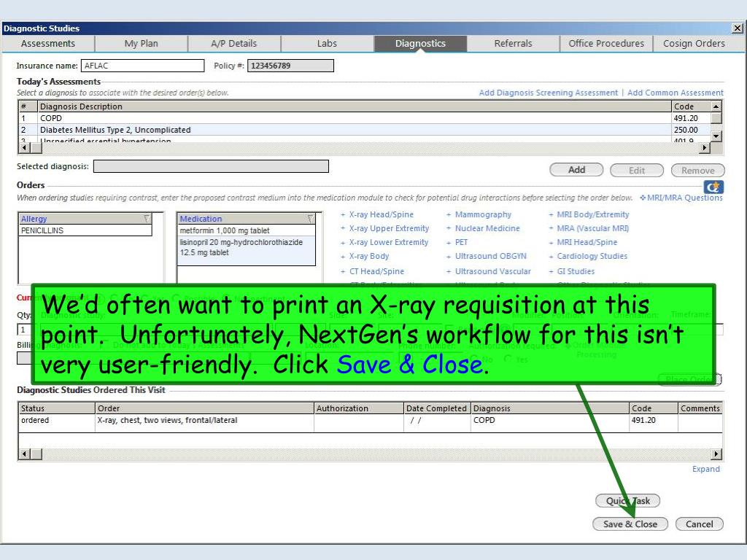The image size is (747, 560).
Task: Click ordered studies scroll left arrow
Action: click(x=24, y=454)
